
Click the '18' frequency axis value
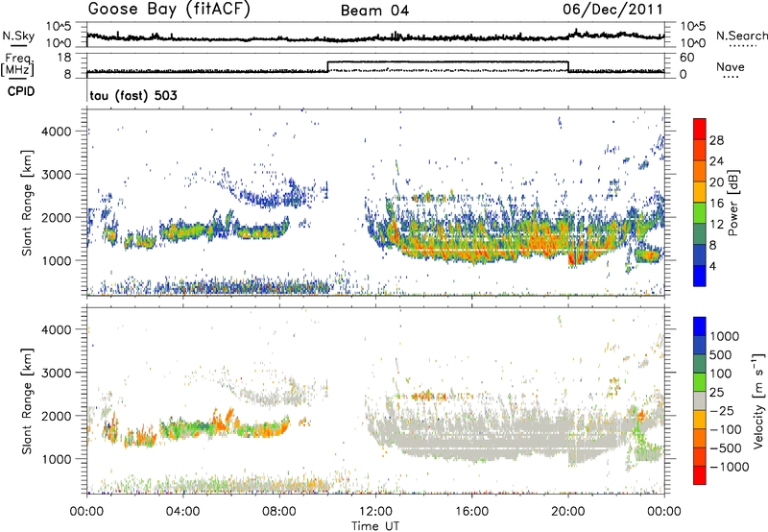(64, 58)
